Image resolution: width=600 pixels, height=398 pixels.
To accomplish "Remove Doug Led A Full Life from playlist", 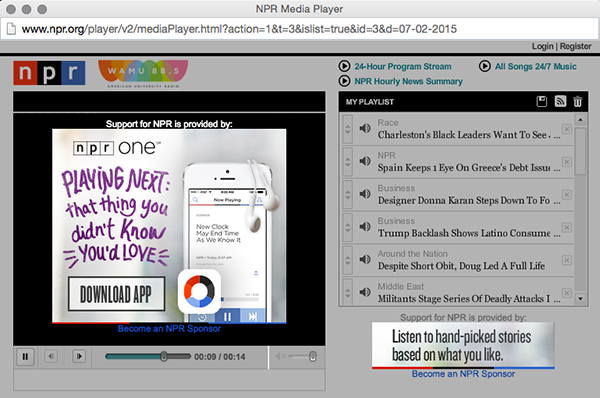I will pos(567,260).
